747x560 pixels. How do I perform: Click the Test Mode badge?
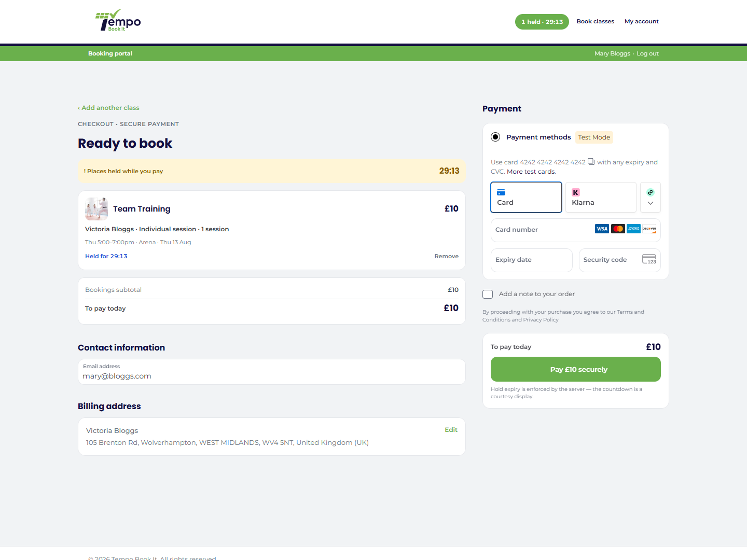(x=594, y=137)
